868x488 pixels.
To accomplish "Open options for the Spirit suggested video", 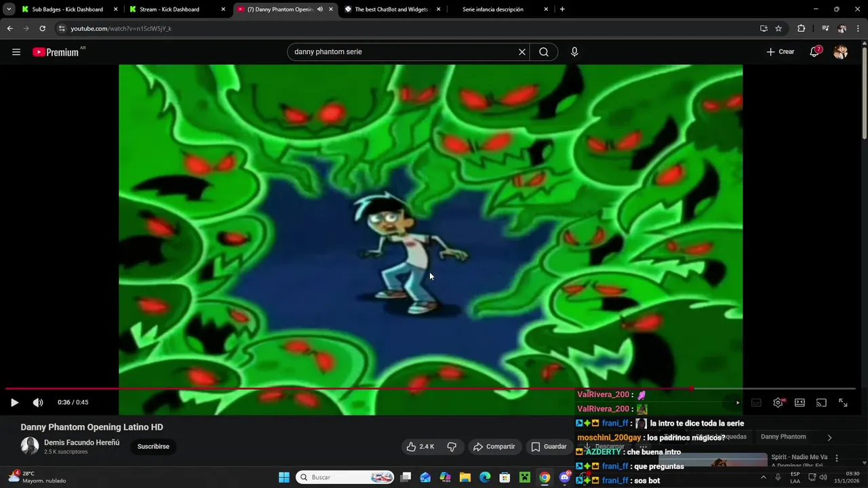I will (x=836, y=458).
